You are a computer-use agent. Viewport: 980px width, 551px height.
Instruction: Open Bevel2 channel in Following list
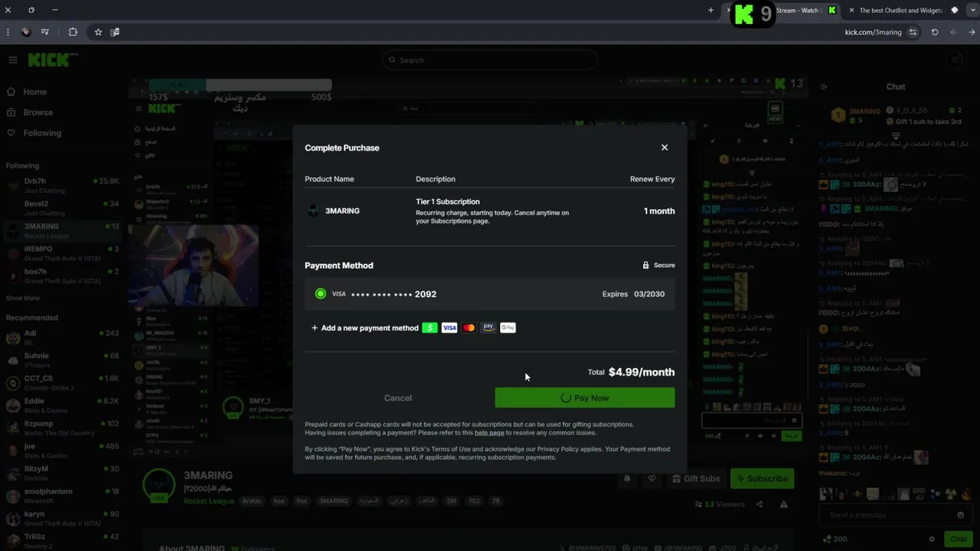(61, 208)
